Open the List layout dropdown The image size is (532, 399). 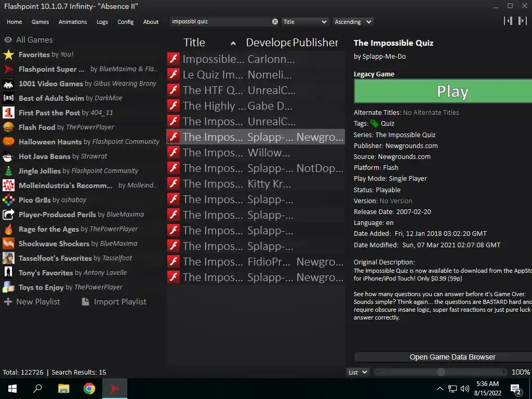point(358,373)
